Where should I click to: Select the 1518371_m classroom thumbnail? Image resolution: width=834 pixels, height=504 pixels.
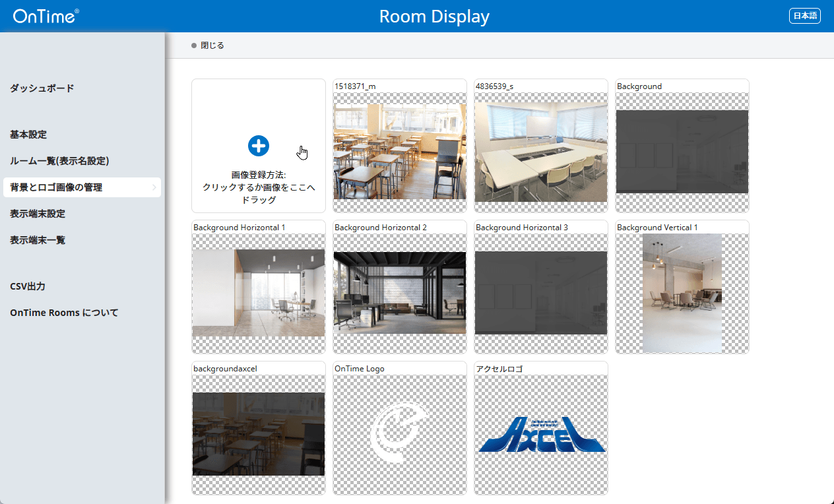400,151
